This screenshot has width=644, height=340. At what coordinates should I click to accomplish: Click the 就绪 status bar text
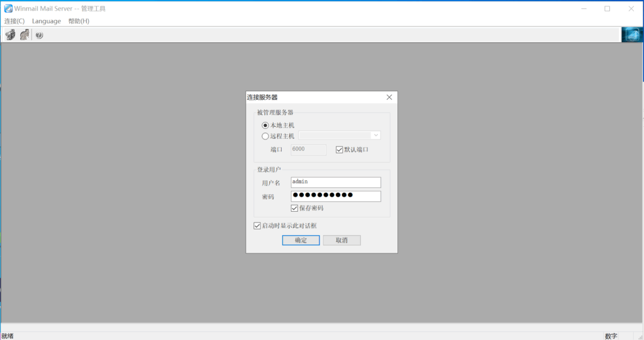pos(8,336)
